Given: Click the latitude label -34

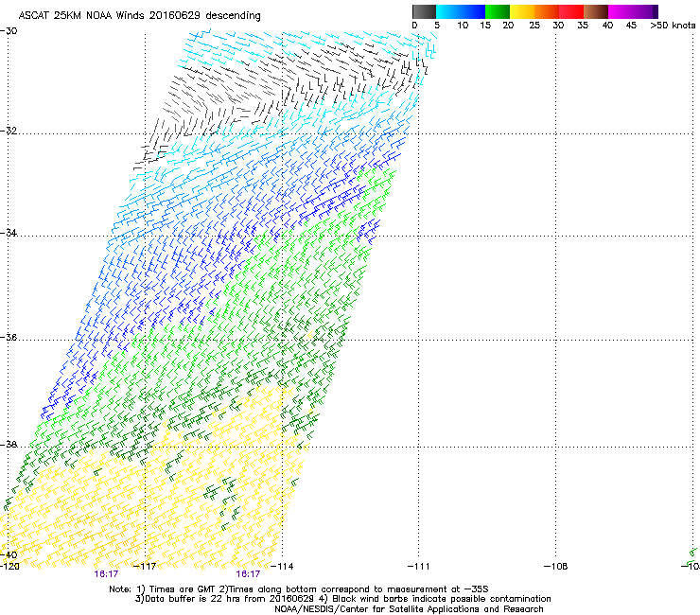Looking at the screenshot, I should pos(9,233).
